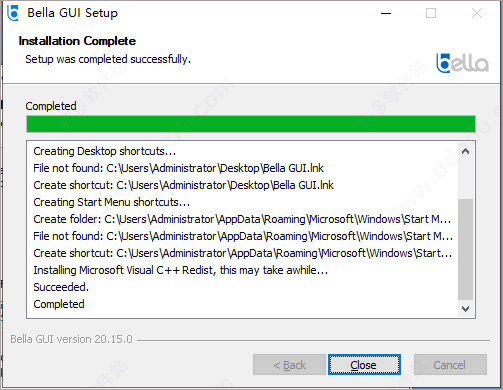Select 'Creating Start Menu shortcuts...' log line
Screen dimensions: 503x390
point(112,202)
